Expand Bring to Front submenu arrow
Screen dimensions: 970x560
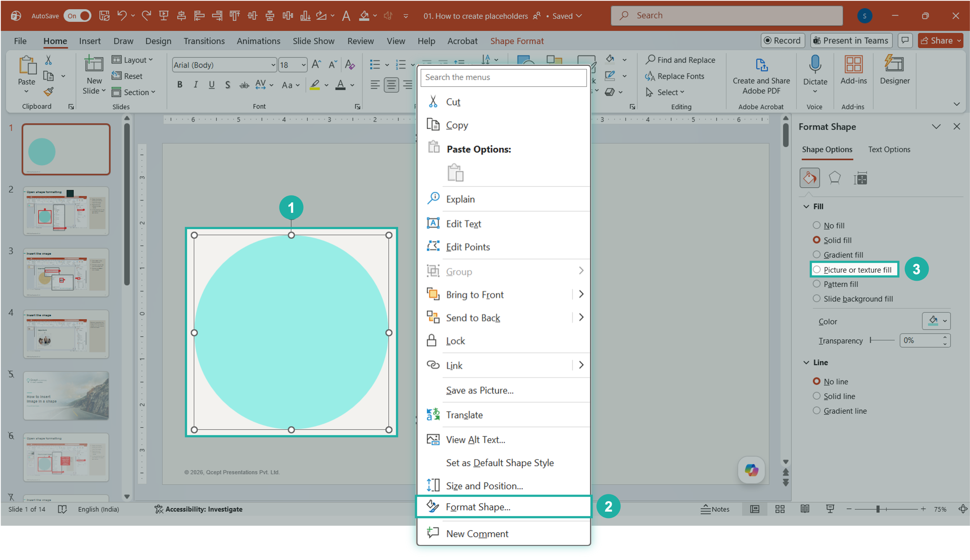[x=581, y=294]
